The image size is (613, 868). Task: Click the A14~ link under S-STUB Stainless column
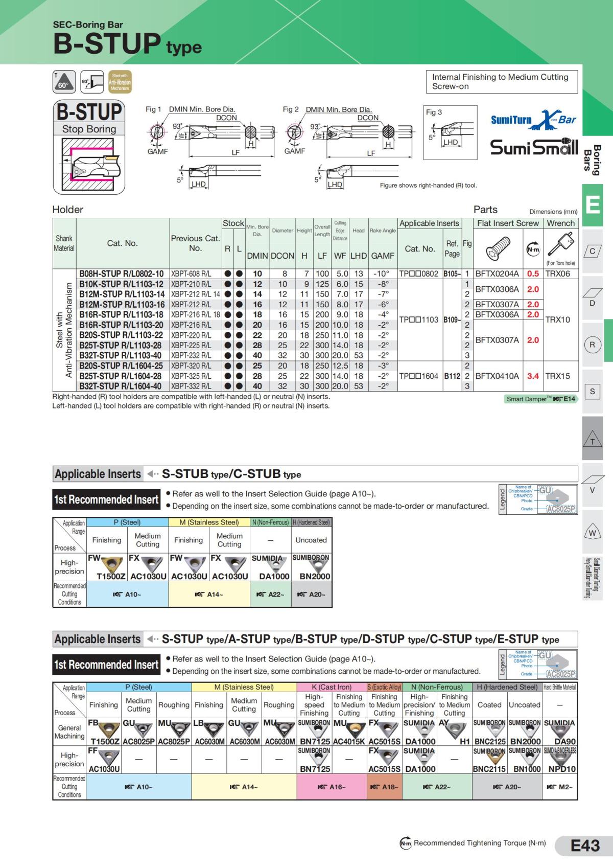tap(209, 595)
